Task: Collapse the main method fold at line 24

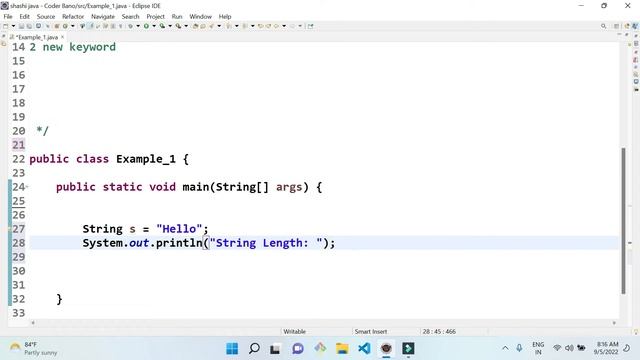Action: coord(27,187)
